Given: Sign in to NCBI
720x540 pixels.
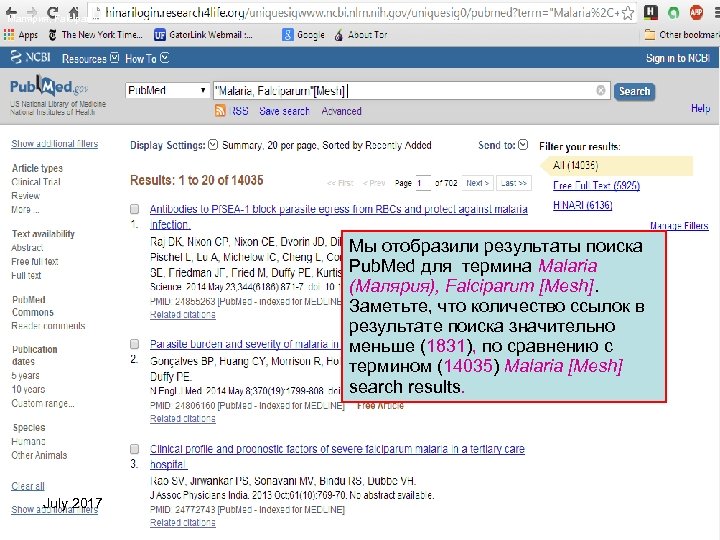Looking at the screenshot, I should [678, 58].
